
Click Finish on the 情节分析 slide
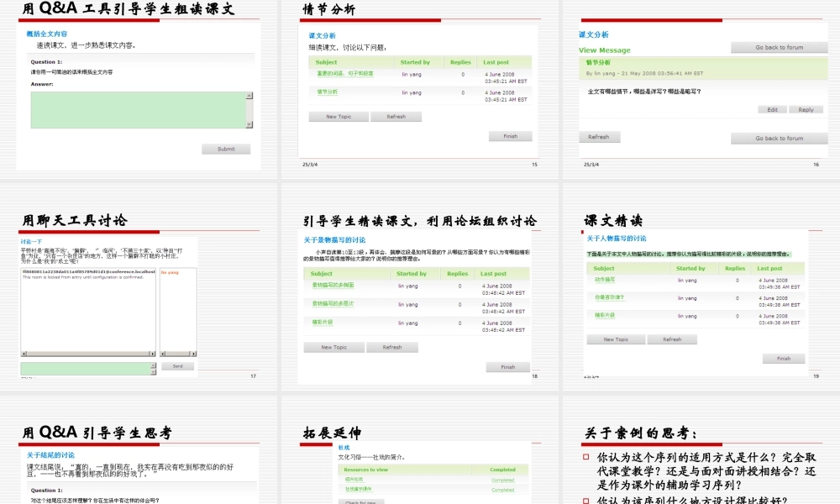point(511,136)
